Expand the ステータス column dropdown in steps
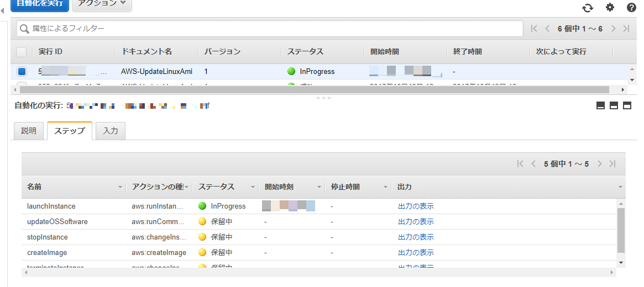644x287 pixels. [253, 188]
